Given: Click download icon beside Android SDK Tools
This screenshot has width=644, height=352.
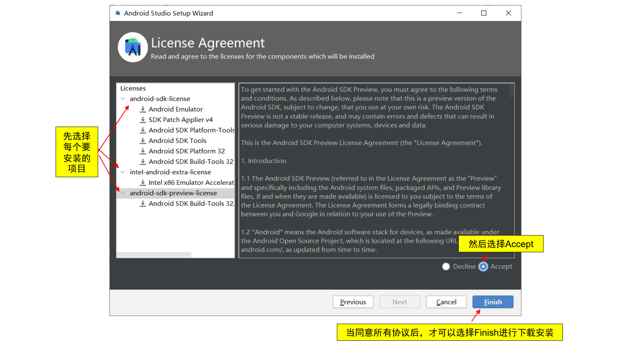Looking at the screenshot, I should (x=143, y=141).
